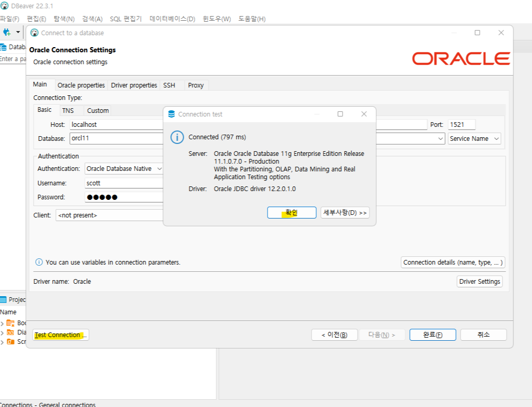532x407 pixels.
Task: Open the dropdown arrow beside new connection icon
Action: coord(18,32)
